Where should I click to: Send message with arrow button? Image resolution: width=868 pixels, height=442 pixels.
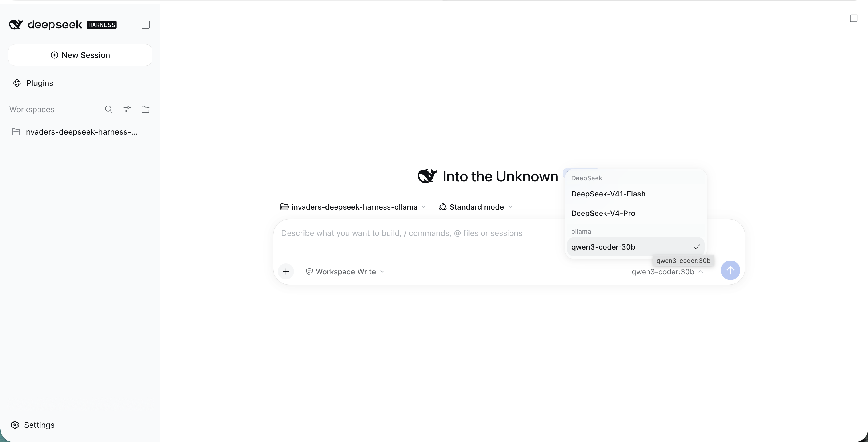click(x=730, y=270)
